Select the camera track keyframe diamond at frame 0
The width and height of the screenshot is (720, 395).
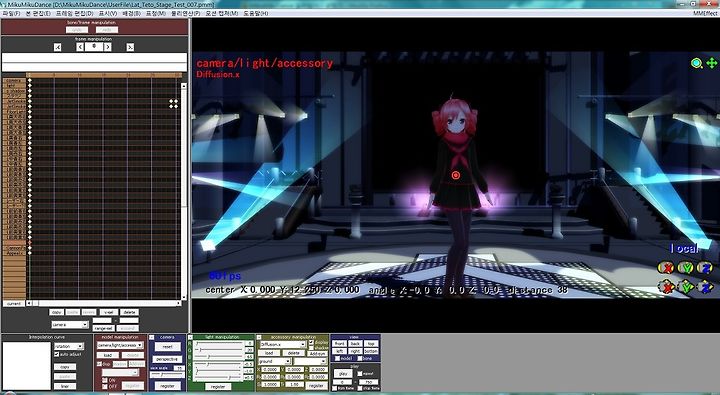point(30,81)
